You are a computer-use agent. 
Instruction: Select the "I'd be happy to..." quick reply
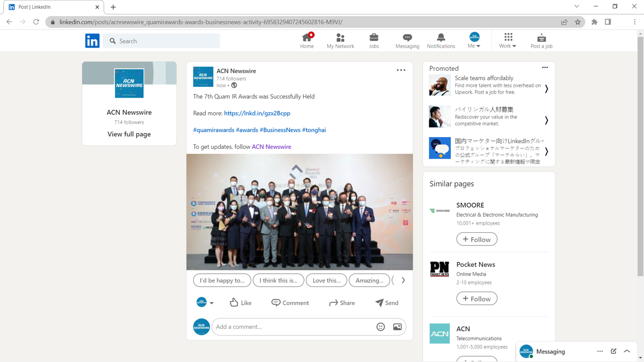(x=222, y=281)
